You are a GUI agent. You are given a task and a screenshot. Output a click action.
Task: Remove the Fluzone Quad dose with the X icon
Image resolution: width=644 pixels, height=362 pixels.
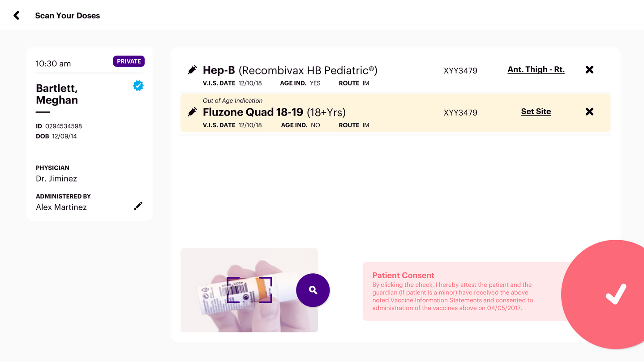(589, 112)
